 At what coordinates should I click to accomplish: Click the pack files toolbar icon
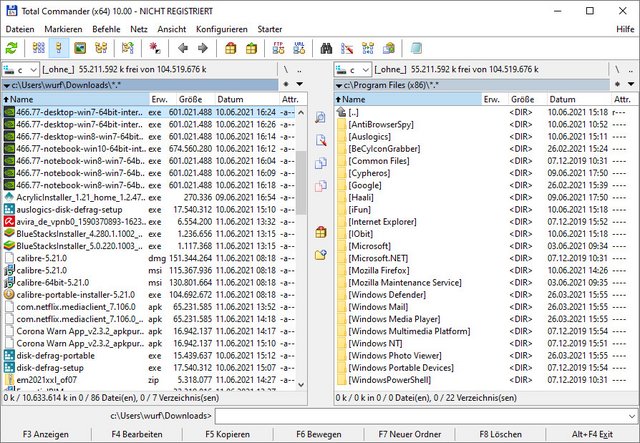point(231,49)
